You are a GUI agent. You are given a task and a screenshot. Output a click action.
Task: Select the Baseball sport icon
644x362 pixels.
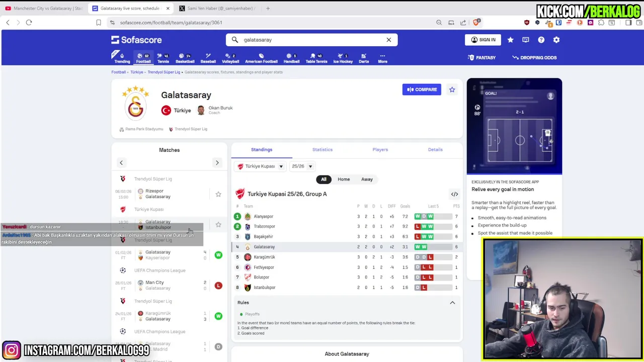(x=208, y=58)
